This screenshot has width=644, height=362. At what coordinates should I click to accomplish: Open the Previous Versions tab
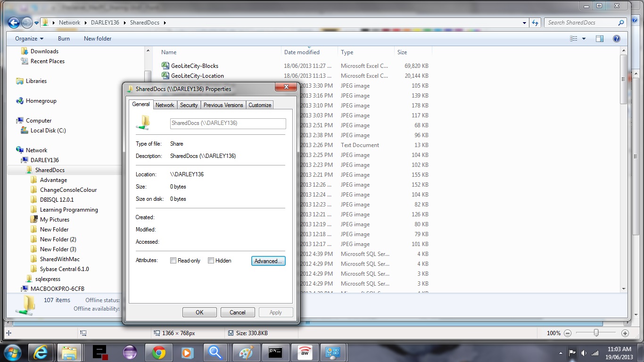(223, 105)
